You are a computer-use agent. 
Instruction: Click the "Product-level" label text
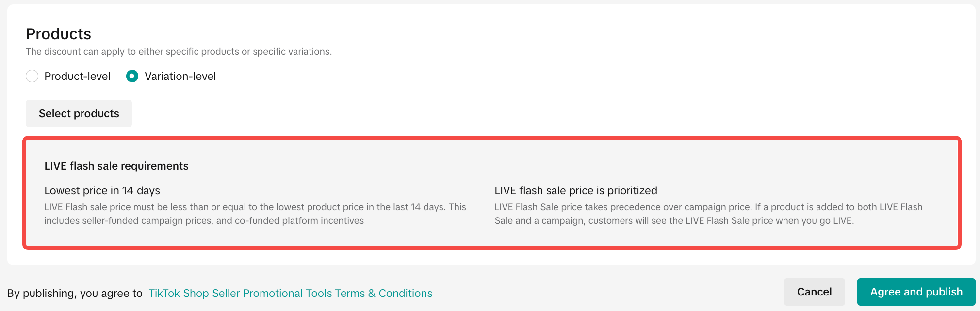77,76
